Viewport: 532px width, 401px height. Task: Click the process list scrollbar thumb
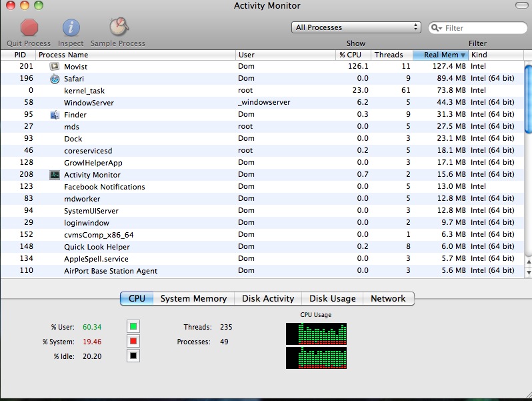coord(528,99)
